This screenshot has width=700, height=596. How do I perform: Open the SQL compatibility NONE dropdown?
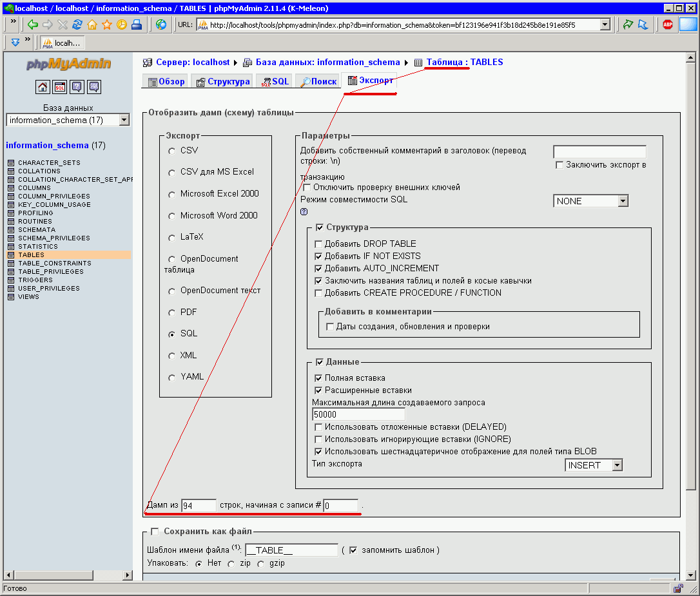pos(590,201)
